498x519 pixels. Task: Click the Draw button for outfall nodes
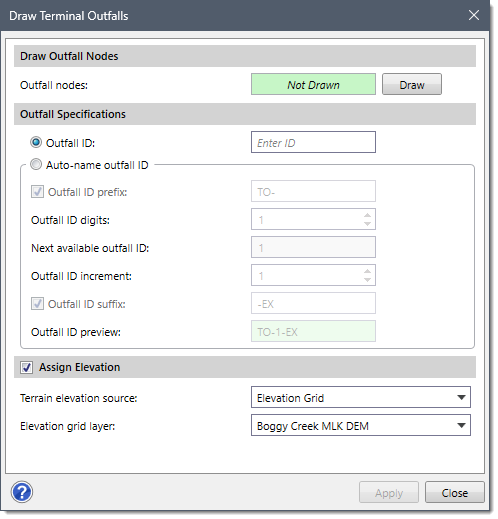(412, 84)
